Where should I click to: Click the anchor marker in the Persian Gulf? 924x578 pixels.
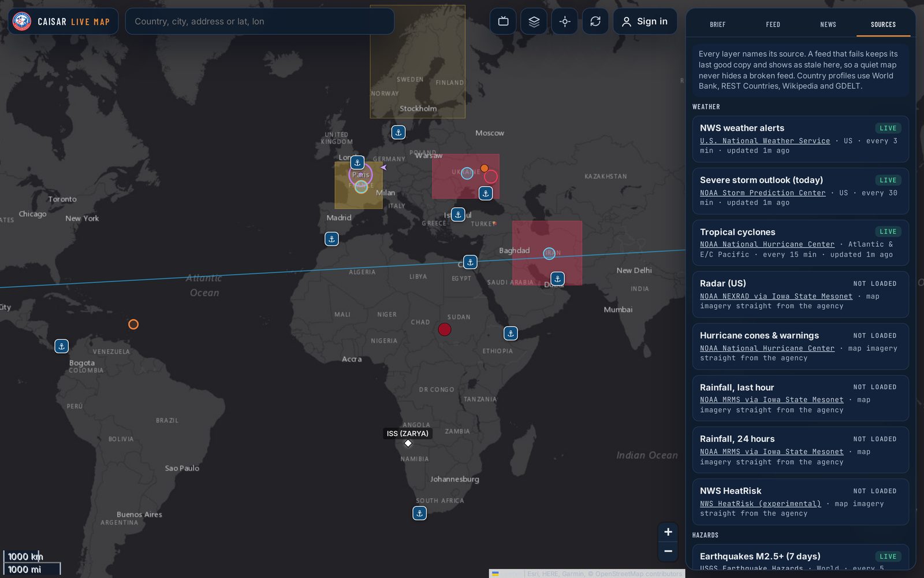(x=557, y=279)
